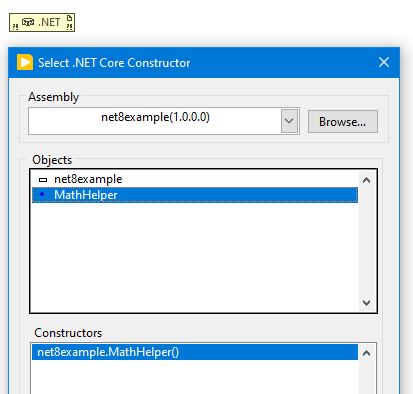The width and height of the screenshot is (413, 394).
Task: Close the Select .NET Core Constructor dialog
Action: pos(384,62)
